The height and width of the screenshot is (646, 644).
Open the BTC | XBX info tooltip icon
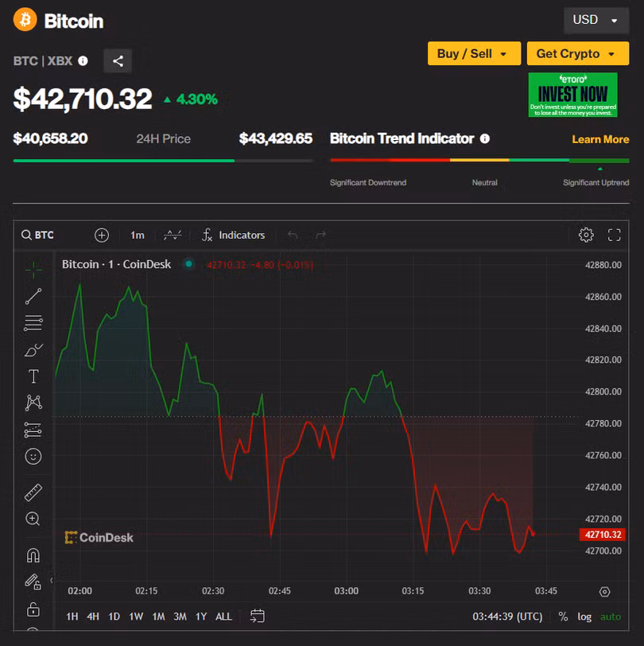click(83, 61)
